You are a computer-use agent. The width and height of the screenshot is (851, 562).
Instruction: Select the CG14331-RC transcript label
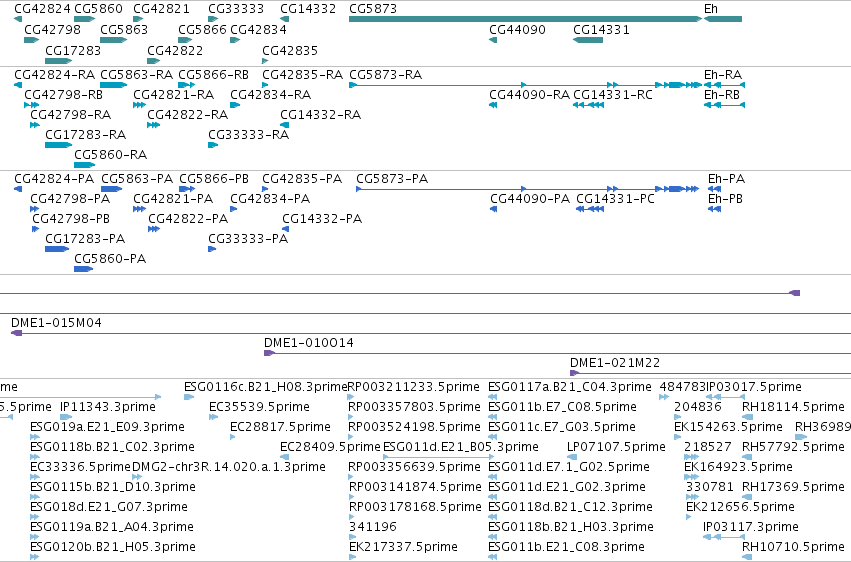(613, 94)
